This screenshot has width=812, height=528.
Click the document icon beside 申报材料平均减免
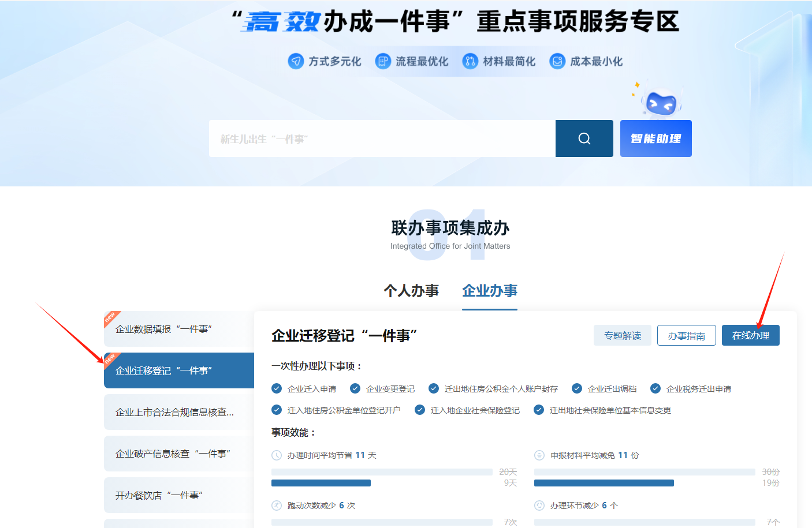[539, 455]
